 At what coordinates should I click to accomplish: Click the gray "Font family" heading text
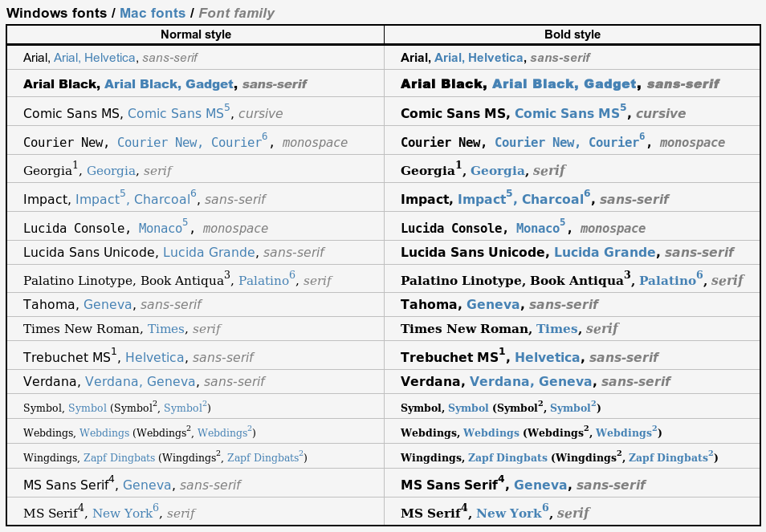tap(236, 14)
